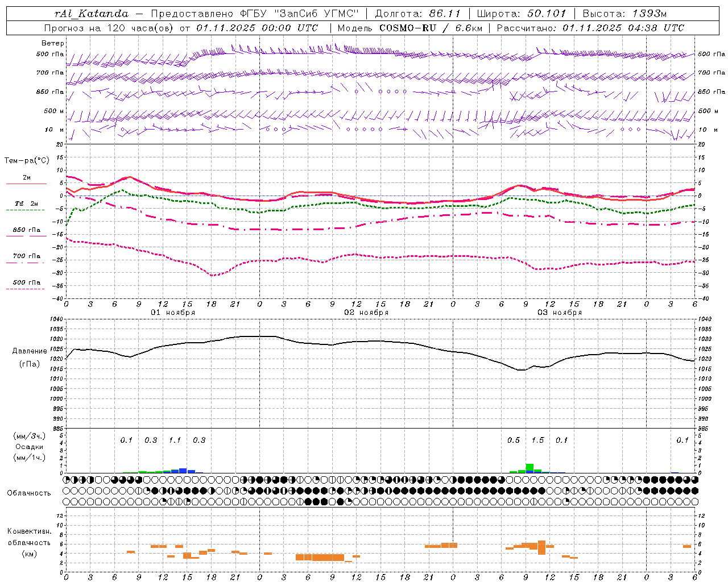Click the (гПа) unit label under Давление
728x582 pixels.
pyautogui.click(x=30, y=364)
